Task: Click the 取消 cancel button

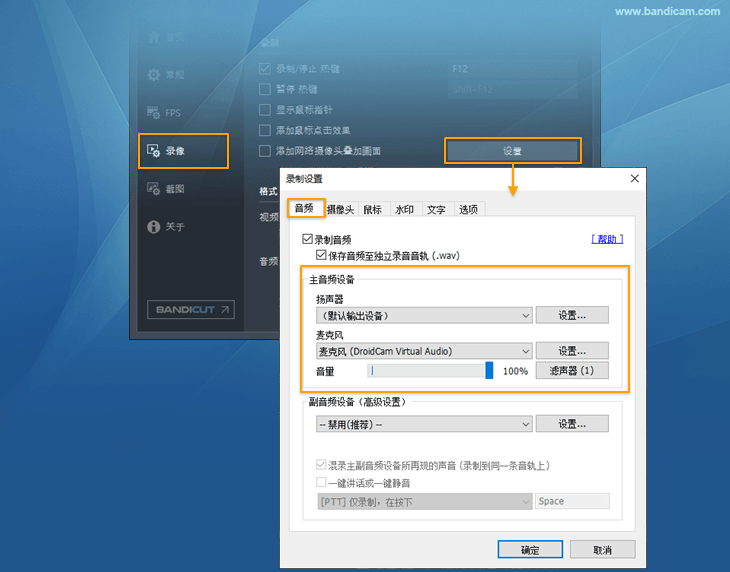Action: click(602, 550)
